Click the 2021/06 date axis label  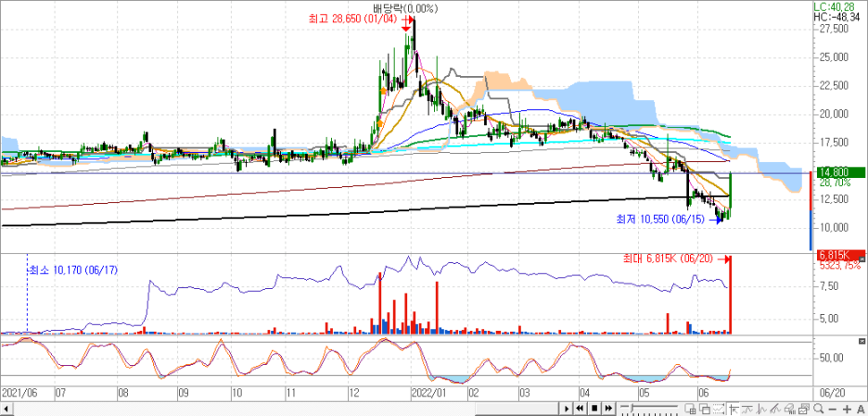point(19,392)
